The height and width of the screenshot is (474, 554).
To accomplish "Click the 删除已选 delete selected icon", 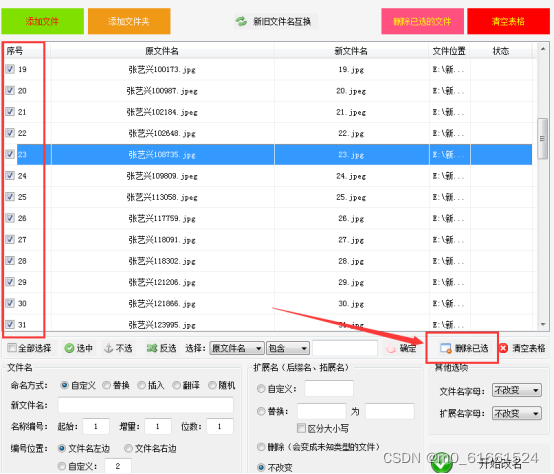I will (x=446, y=348).
